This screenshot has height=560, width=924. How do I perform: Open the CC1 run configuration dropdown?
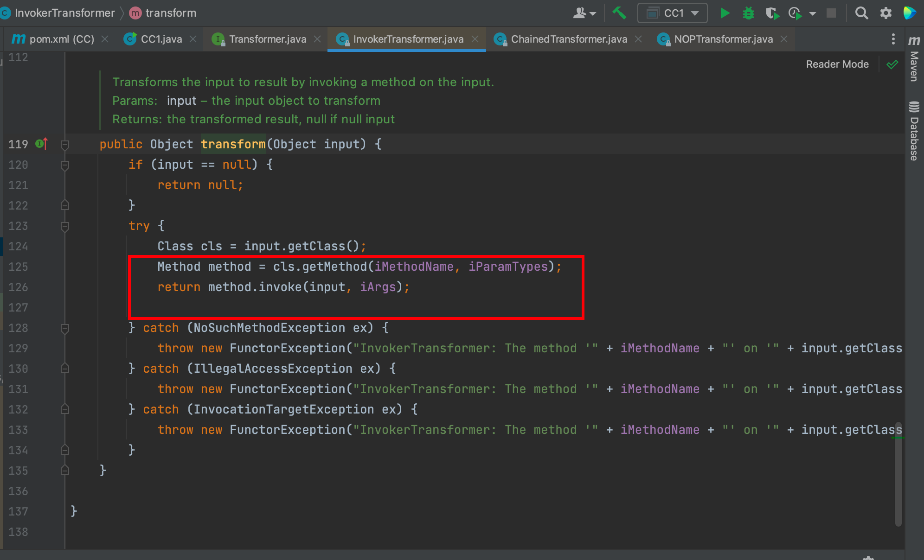(673, 13)
